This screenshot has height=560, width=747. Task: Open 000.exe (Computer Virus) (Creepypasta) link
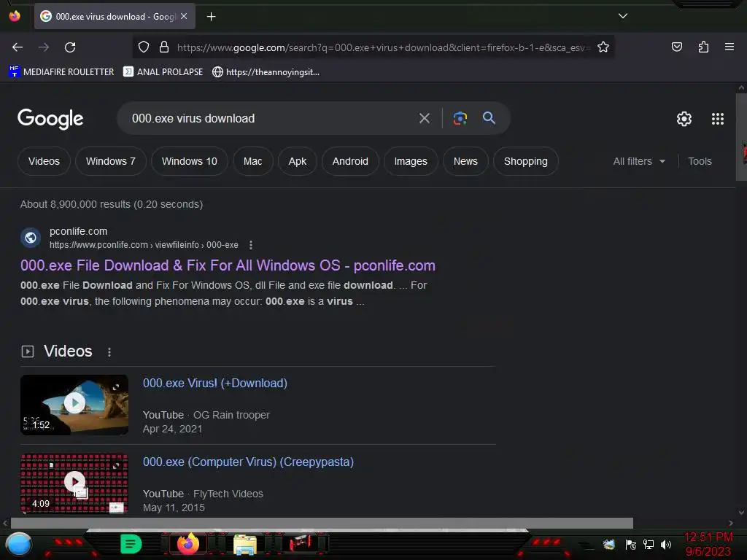(248, 462)
